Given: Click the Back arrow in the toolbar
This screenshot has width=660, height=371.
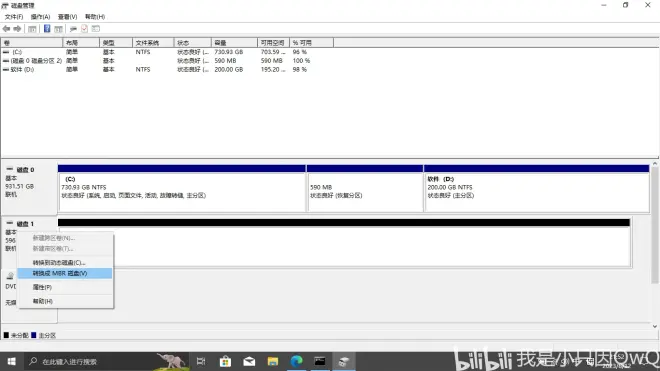Looking at the screenshot, I should (6, 29).
